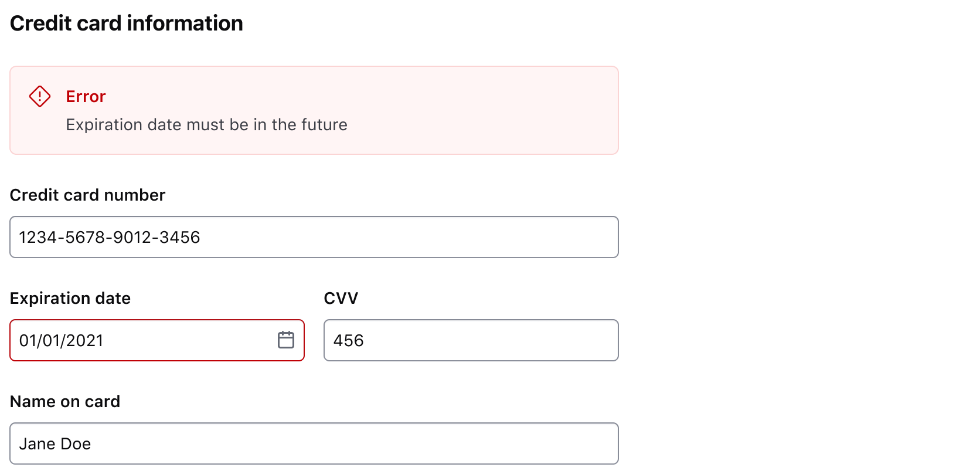Click the Credit card number label

click(87, 195)
